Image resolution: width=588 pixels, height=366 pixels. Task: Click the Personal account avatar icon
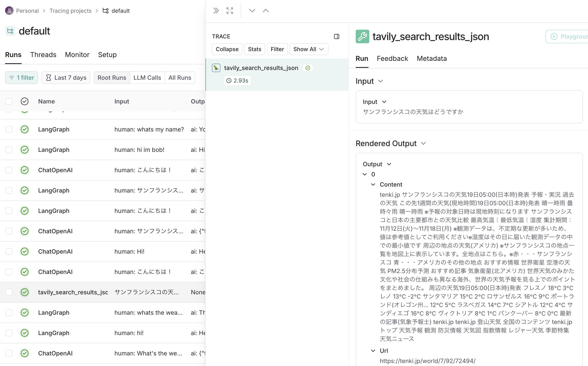(9, 11)
